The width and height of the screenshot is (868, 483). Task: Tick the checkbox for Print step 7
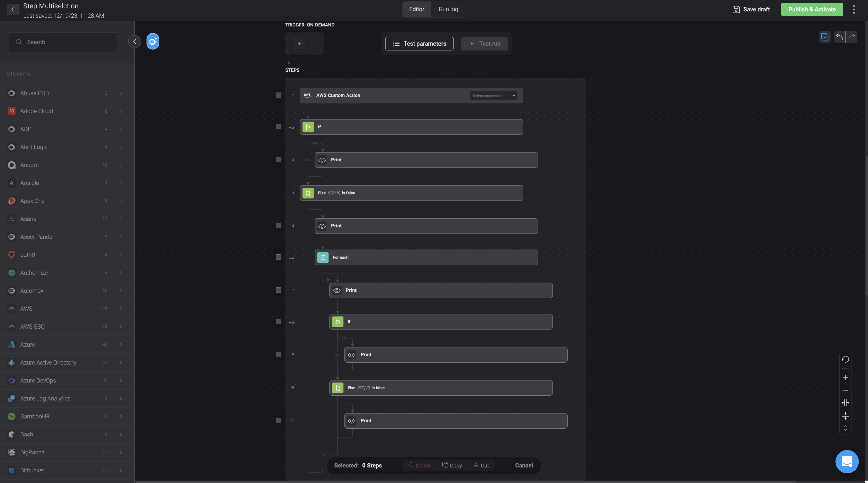278,290
